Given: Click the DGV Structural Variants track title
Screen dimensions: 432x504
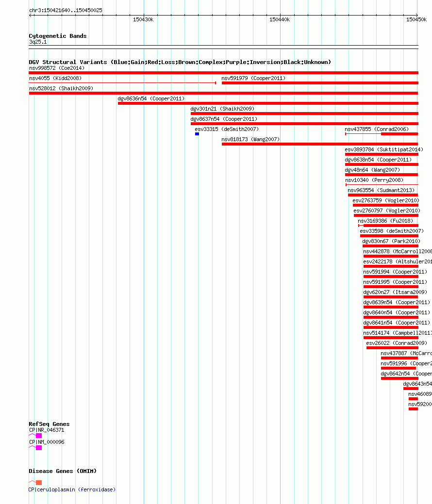Looking at the screenshot, I should (180, 62).
